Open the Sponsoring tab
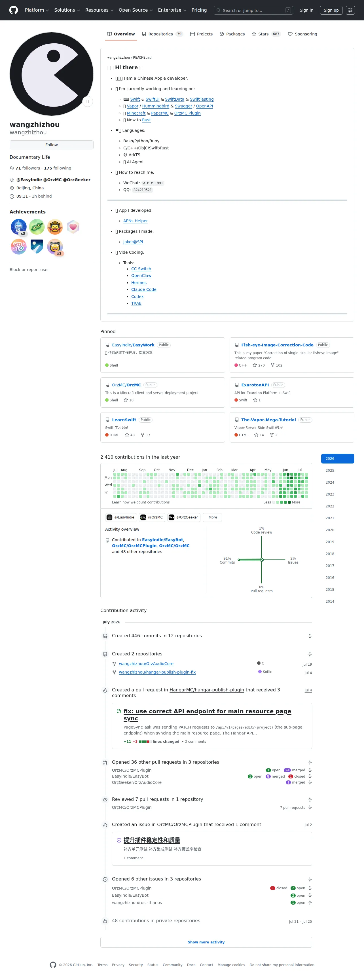364x980 pixels. point(302,34)
